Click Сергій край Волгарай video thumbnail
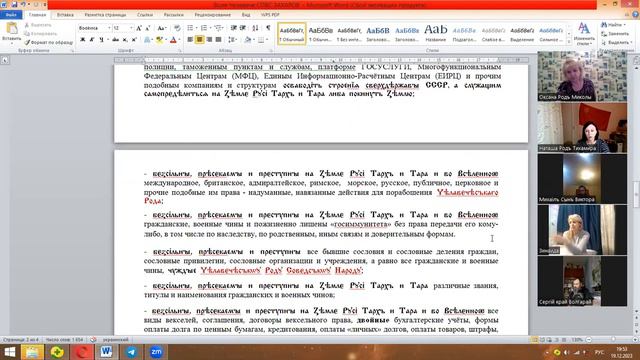This screenshot has width=640, height=360. click(x=582, y=281)
